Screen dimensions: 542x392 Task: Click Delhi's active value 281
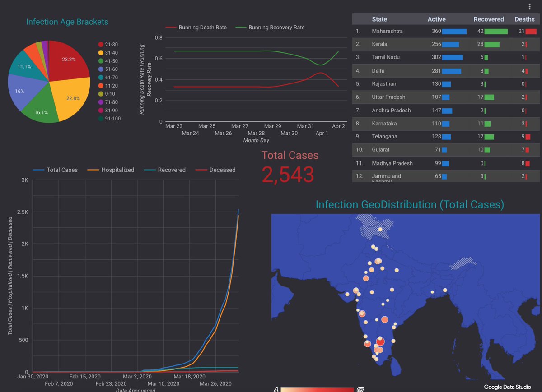click(436, 71)
